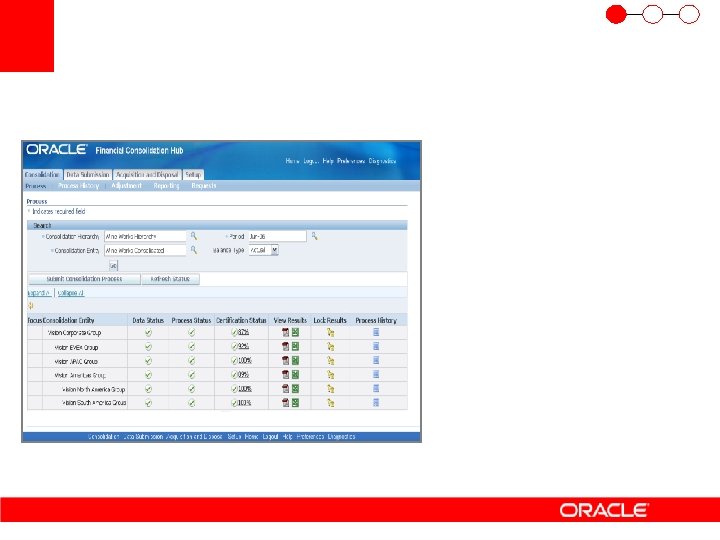The image size is (720, 540).
Task: Open Excel results for Vision Americas Group
Action: pos(295,375)
